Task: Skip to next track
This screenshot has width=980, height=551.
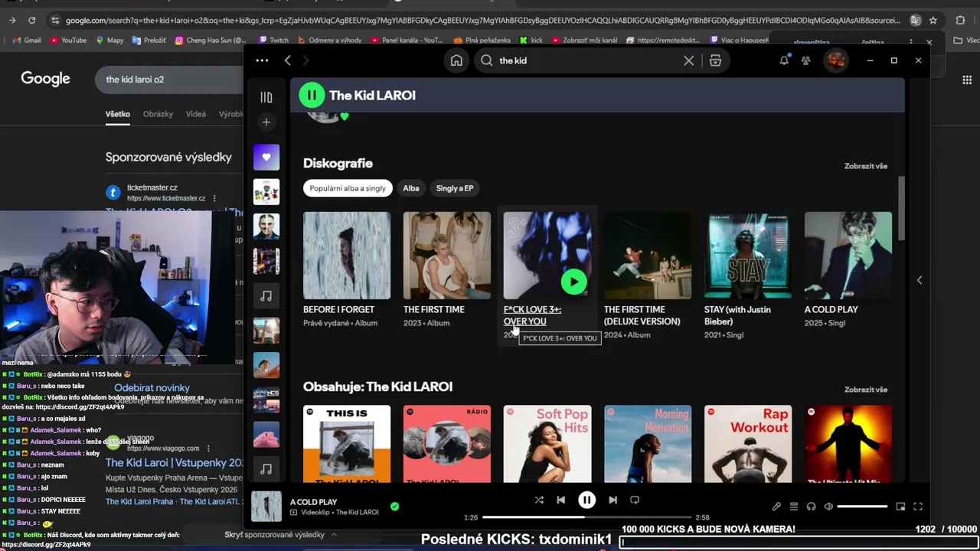Action: pos(612,500)
